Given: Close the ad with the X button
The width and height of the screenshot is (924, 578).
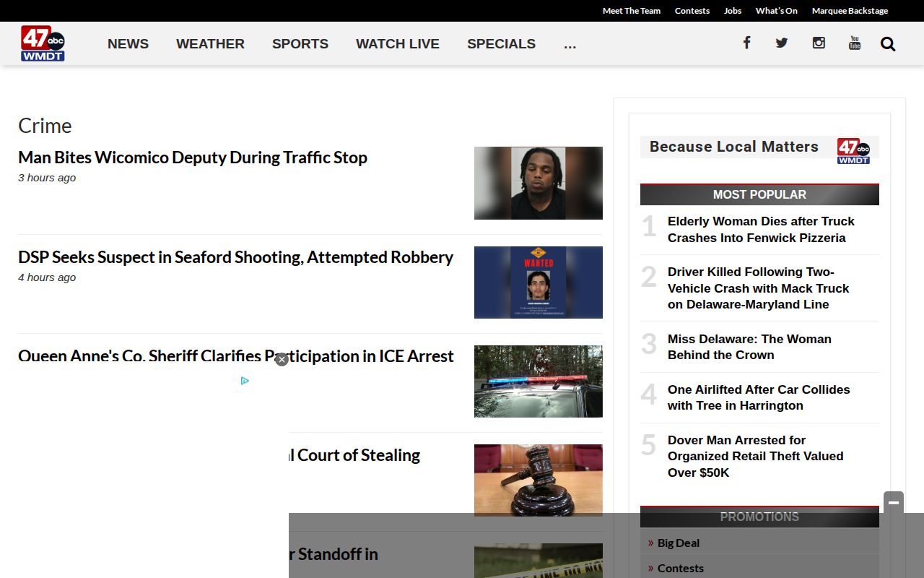Looking at the screenshot, I should [282, 359].
